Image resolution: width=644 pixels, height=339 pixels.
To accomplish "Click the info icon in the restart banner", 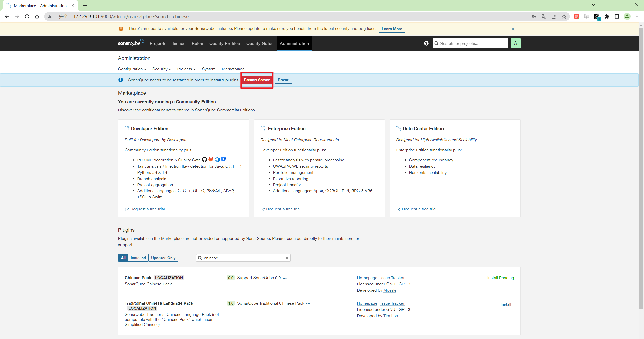I will tap(121, 80).
